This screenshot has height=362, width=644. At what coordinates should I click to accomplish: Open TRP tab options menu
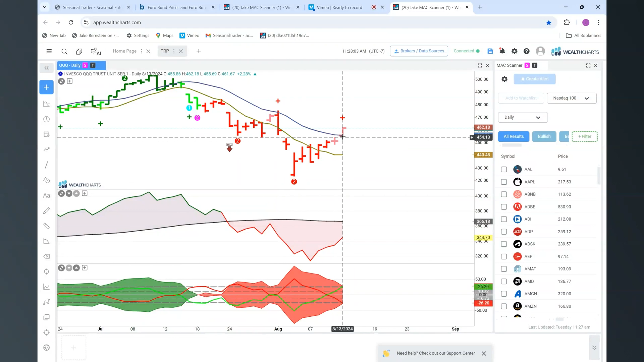click(x=174, y=51)
